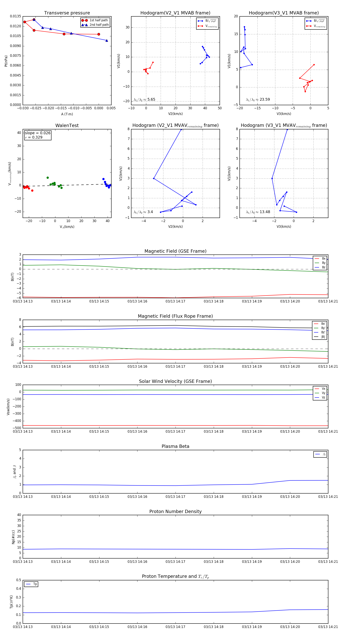The image size is (351, 644).
Task: Click the "Vsw(km/s)" y-axis label
Action: click(8, 407)
